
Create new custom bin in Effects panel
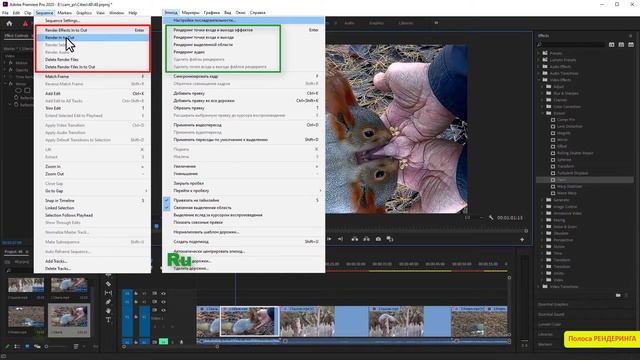[x=618, y=295]
